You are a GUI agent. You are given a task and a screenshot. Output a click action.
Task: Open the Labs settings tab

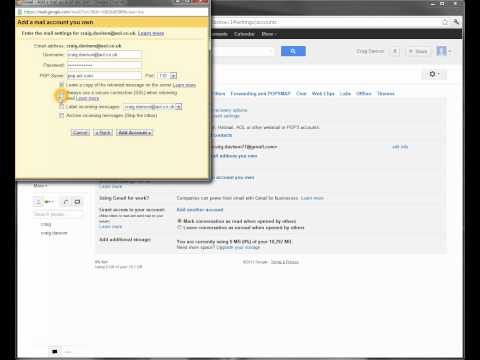pyautogui.click(x=345, y=94)
